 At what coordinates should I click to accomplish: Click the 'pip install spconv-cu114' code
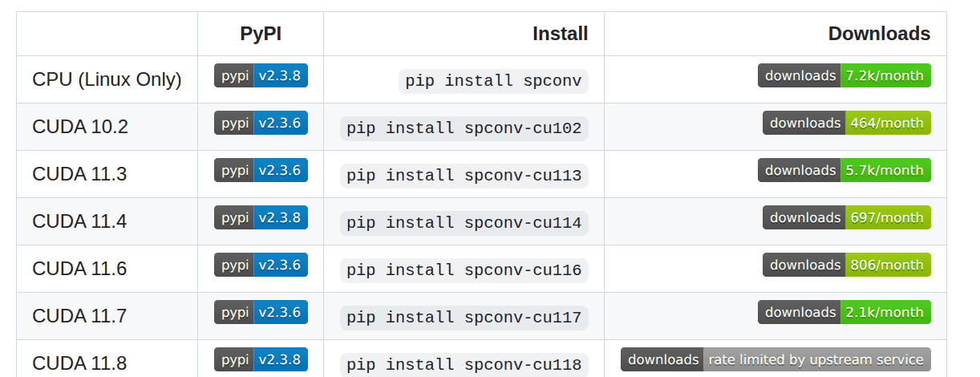[464, 223]
